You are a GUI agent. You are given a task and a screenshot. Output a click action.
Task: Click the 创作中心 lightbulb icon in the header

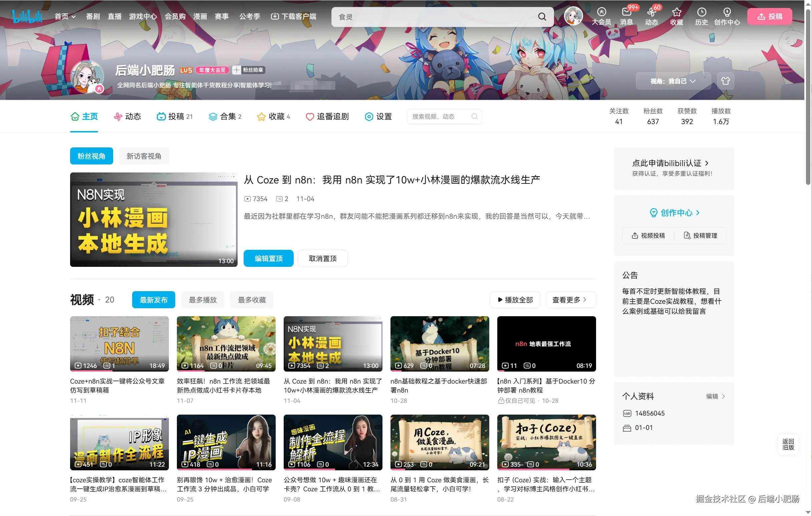point(727,12)
